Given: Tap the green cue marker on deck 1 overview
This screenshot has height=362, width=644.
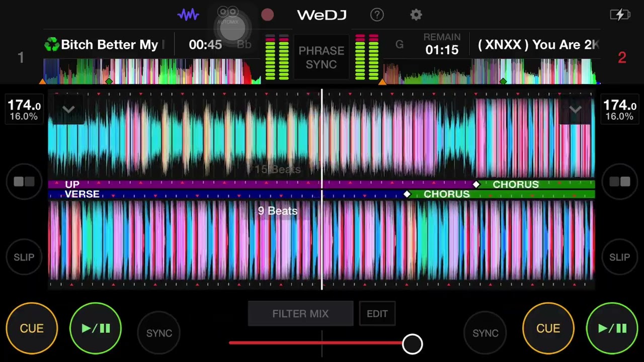Looking at the screenshot, I should (x=109, y=81).
